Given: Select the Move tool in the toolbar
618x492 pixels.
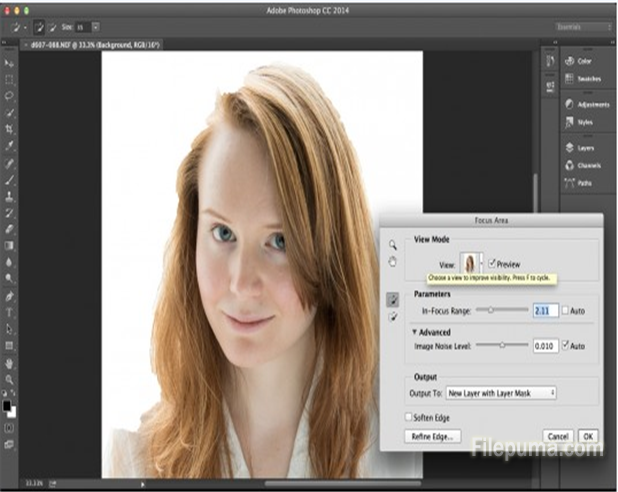Looking at the screenshot, I should coord(11,63).
